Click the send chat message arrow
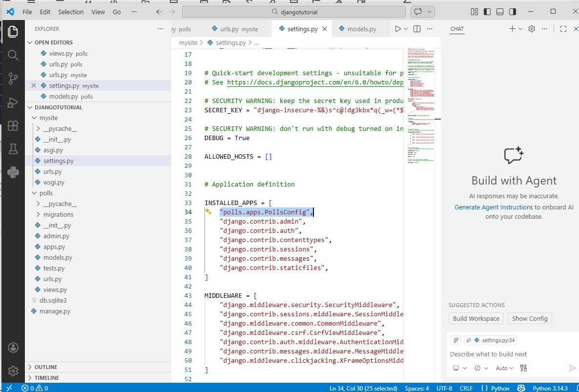This screenshot has height=392, width=579. tap(572, 368)
